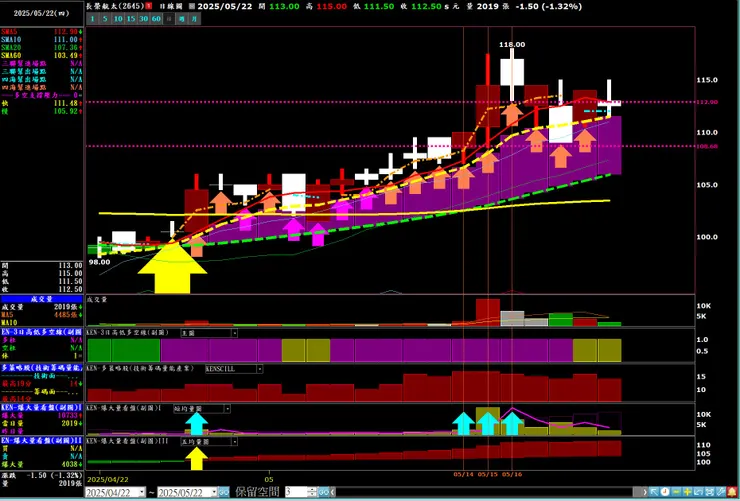Click the 保留空間 spinner stepper arrows

(312, 492)
